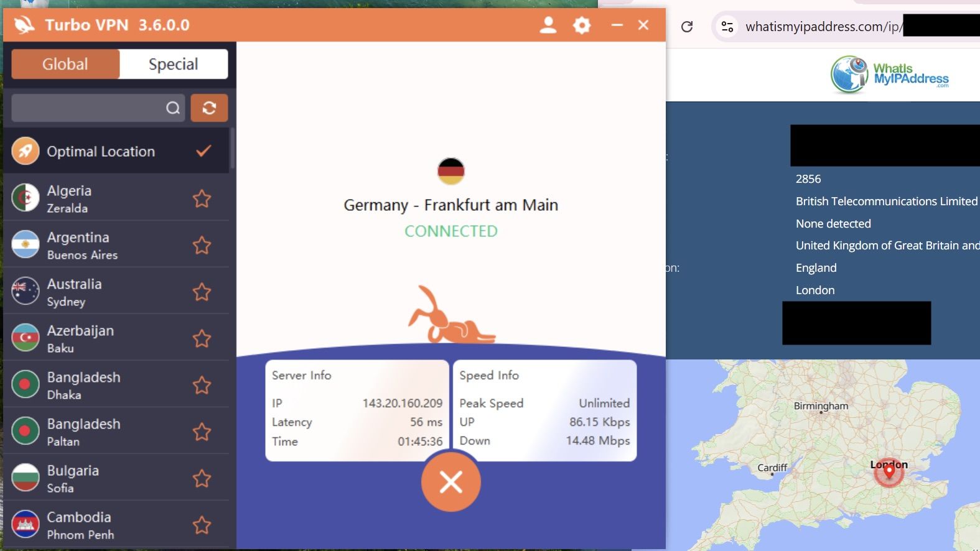Click the UP speed 86.15 Kbps
Viewport: 980px width, 551px height.
click(x=600, y=422)
